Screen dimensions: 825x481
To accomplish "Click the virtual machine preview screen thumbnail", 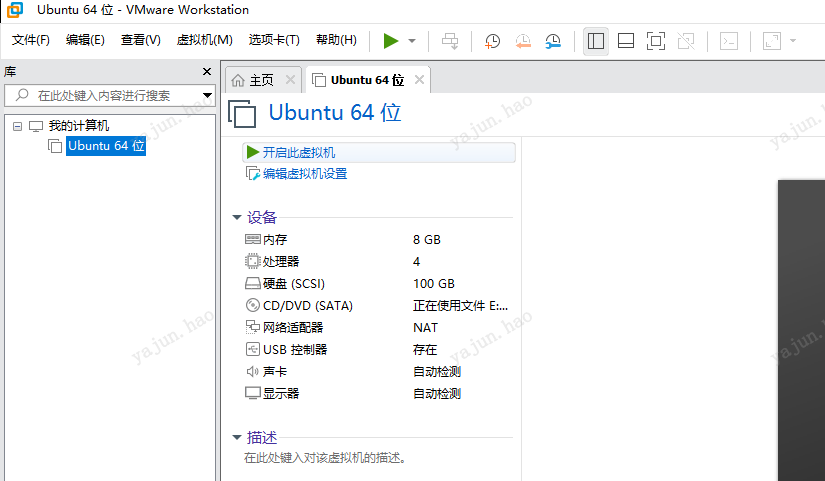I will [x=801, y=330].
